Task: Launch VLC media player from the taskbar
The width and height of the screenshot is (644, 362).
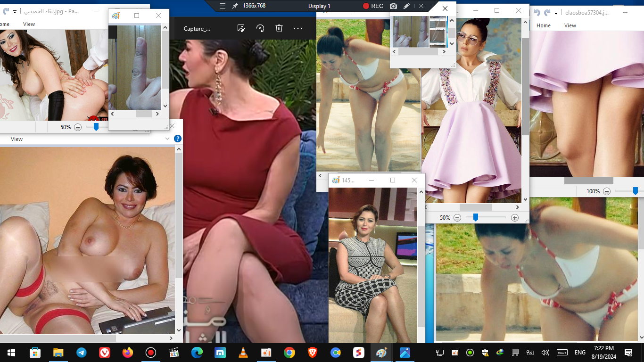Action: 243,353
